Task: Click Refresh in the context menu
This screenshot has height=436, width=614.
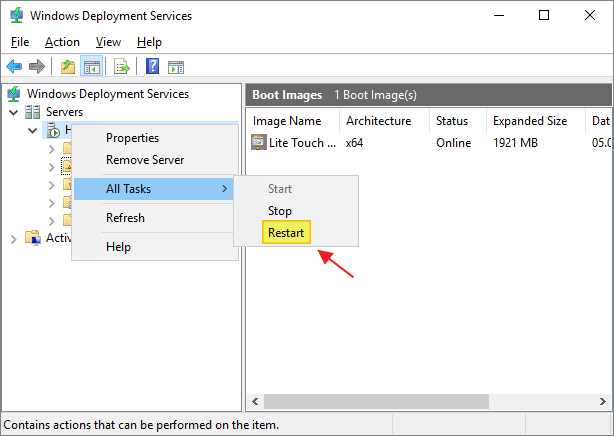Action: (125, 218)
